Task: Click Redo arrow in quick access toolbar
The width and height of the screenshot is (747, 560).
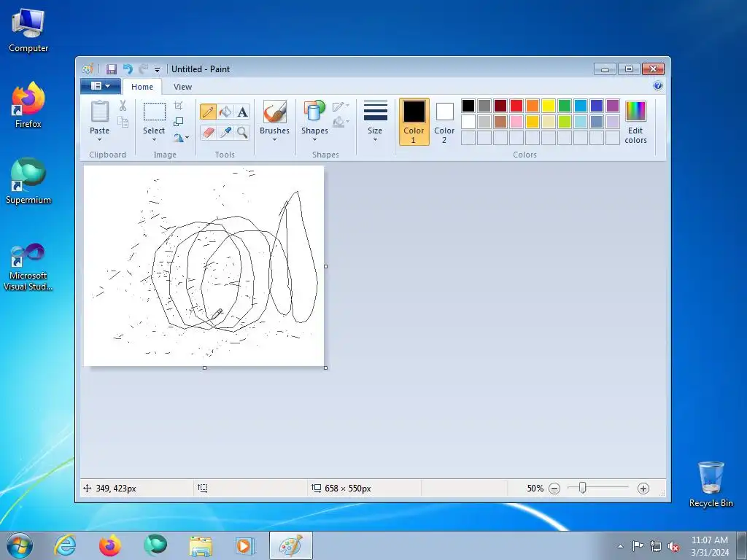Action: (143, 69)
